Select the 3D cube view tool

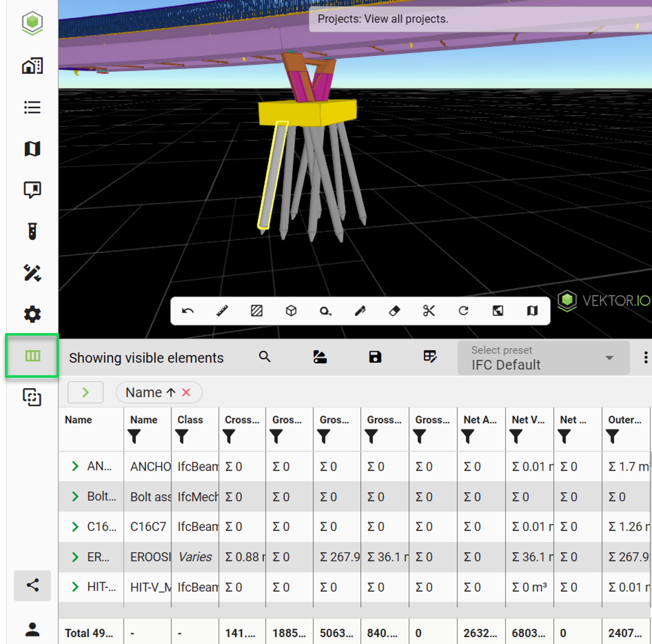pos(291,311)
